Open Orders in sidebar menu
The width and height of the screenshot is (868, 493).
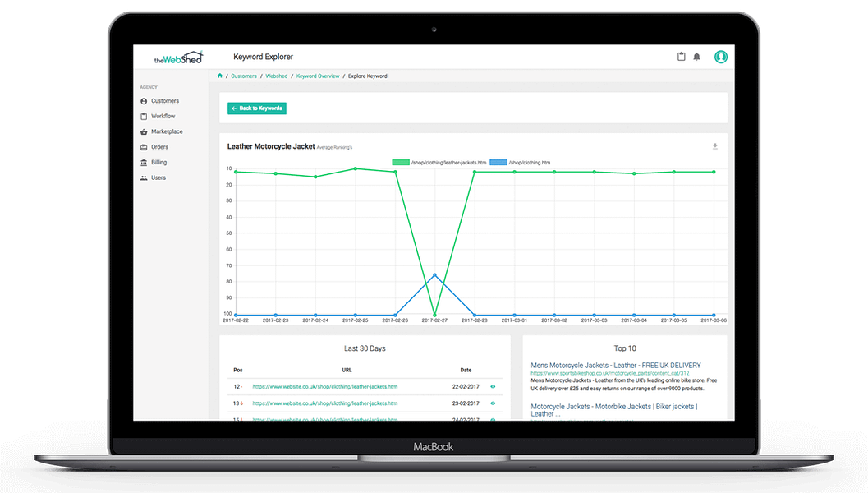point(159,147)
